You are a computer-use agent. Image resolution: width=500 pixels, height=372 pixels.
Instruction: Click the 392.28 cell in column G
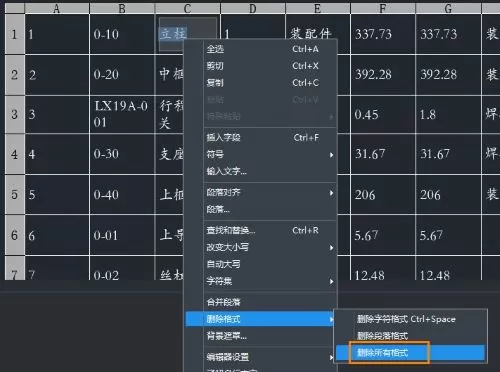pos(448,75)
